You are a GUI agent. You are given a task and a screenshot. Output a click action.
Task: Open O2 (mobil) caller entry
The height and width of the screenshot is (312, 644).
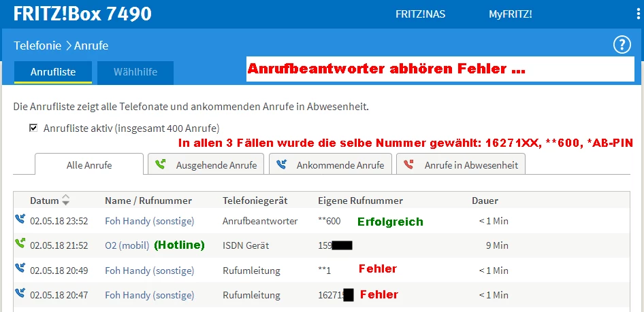(x=127, y=245)
